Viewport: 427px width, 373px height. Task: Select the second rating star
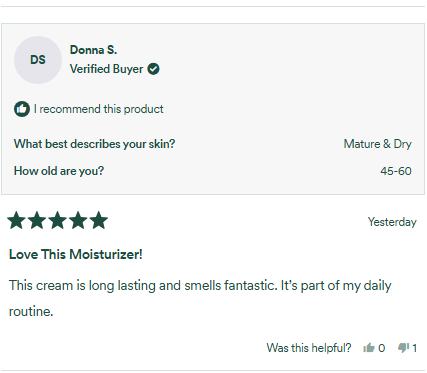click(x=37, y=220)
